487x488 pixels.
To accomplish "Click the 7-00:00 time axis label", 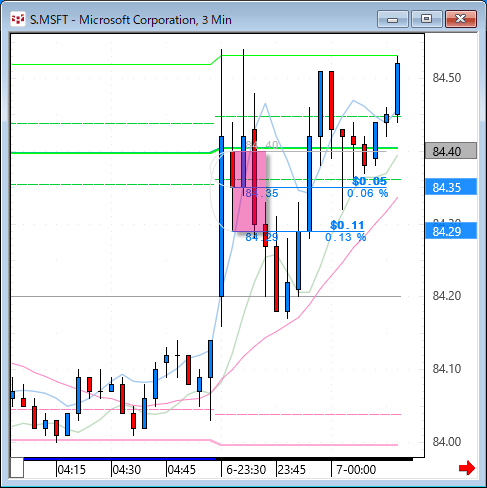I will (356, 470).
